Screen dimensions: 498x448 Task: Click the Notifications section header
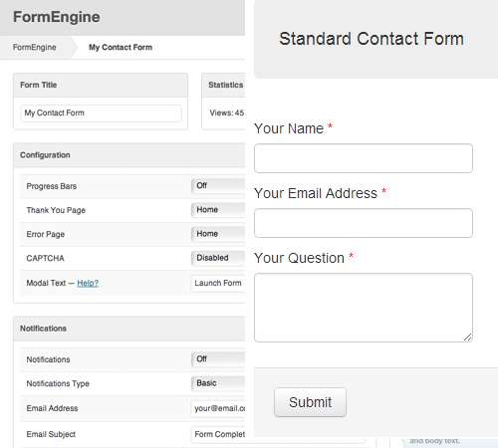pos(129,329)
